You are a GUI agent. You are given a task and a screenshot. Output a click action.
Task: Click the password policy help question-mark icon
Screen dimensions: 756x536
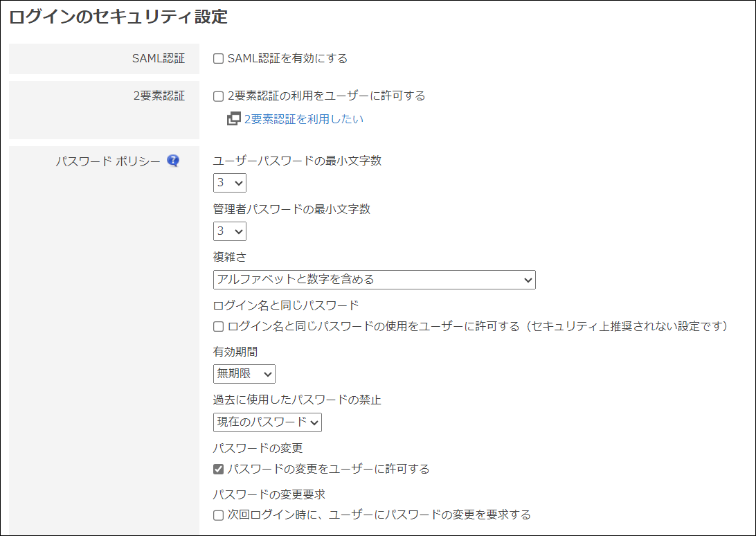point(173,161)
